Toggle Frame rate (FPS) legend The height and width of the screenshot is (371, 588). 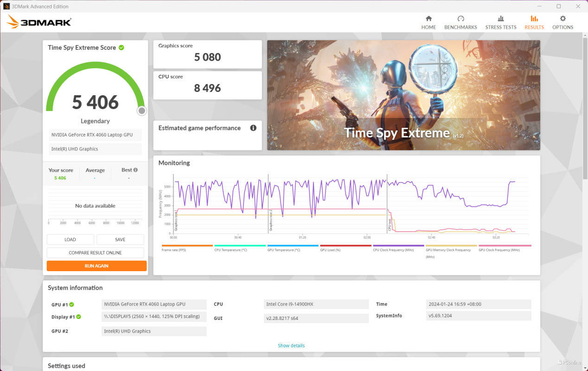coord(187,248)
